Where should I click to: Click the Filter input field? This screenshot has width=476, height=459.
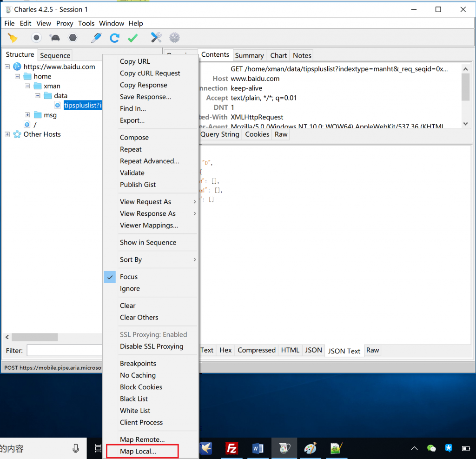coord(65,350)
